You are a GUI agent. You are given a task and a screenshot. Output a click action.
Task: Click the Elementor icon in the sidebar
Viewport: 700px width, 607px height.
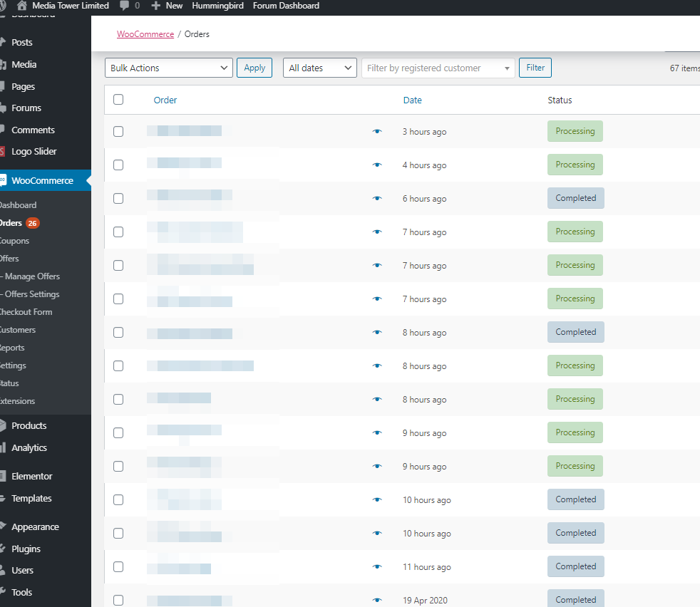coord(3,476)
